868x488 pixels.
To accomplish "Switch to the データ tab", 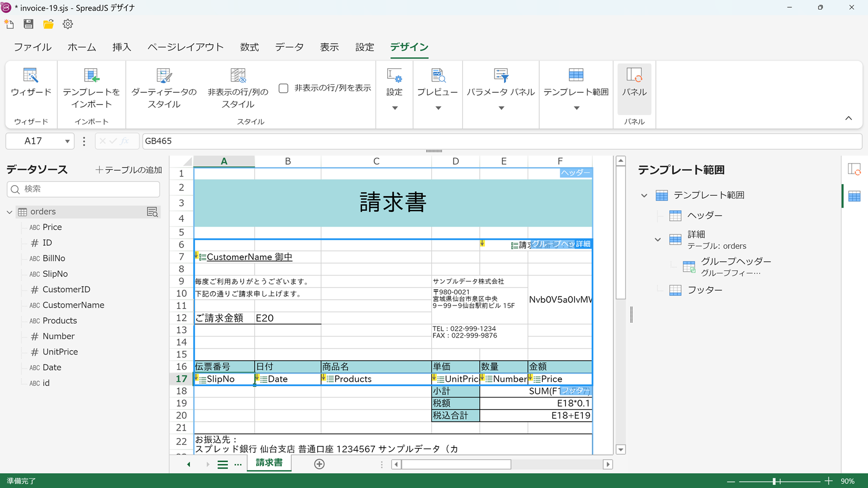I will 289,47.
